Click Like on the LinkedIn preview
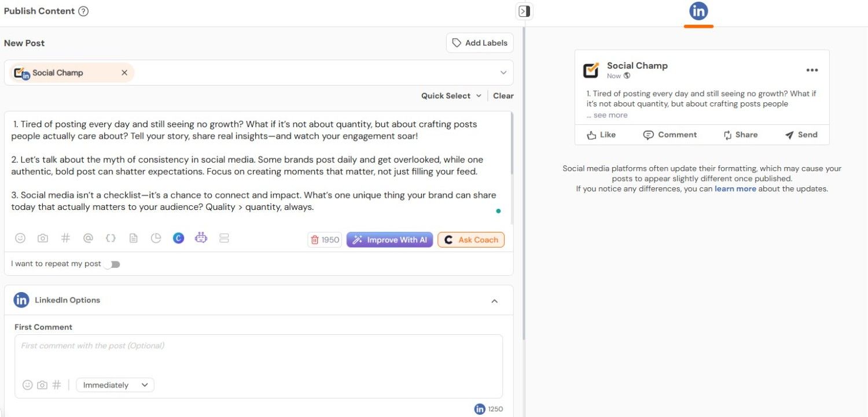Screen dimensions: 868x417 click(601, 135)
